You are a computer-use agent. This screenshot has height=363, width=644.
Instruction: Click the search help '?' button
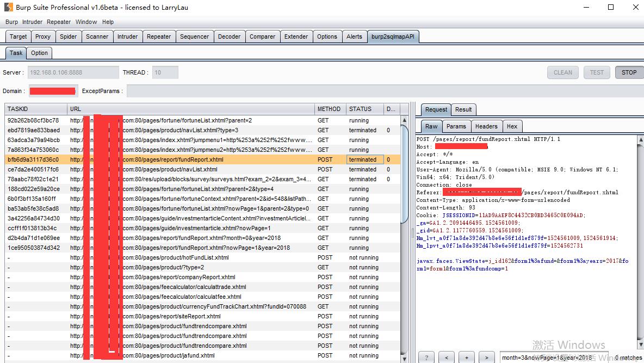[x=426, y=358]
